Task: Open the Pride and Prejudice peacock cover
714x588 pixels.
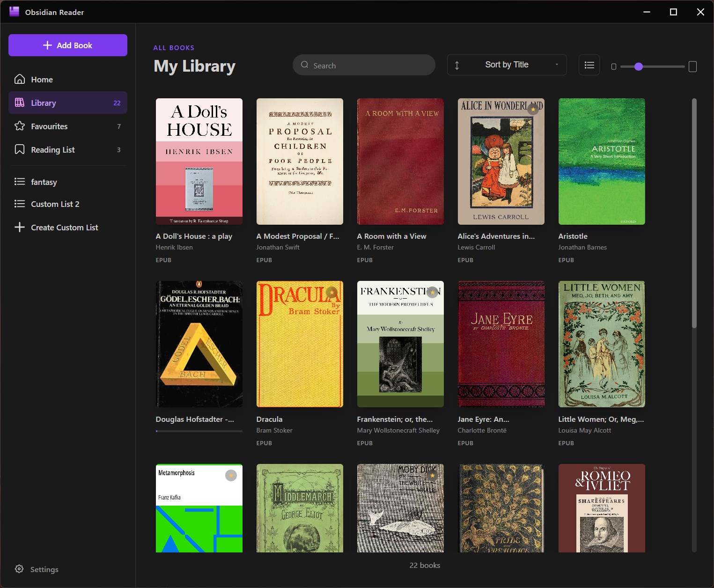Action: pyautogui.click(x=501, y=508)
